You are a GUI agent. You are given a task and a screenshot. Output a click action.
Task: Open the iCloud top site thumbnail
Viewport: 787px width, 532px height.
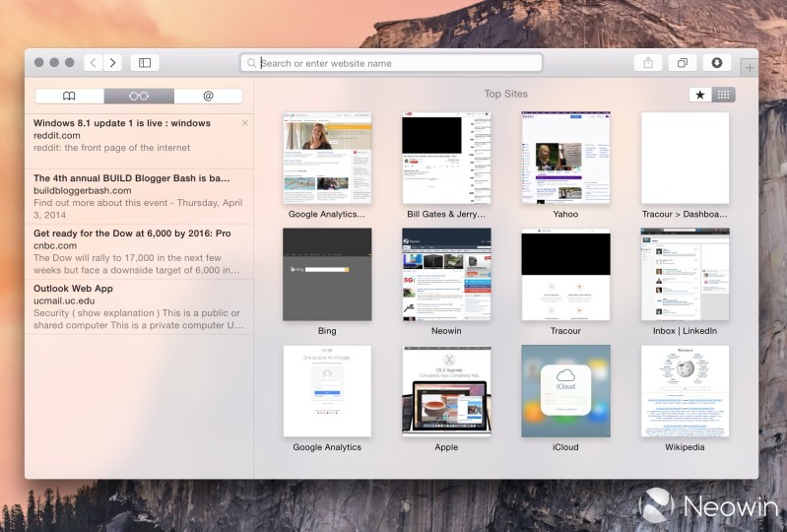pos(565,390)
